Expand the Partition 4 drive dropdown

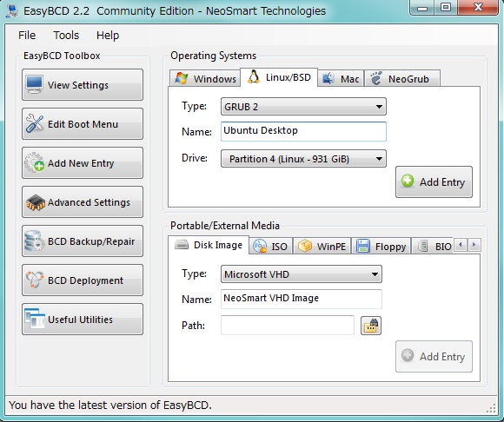303,159
